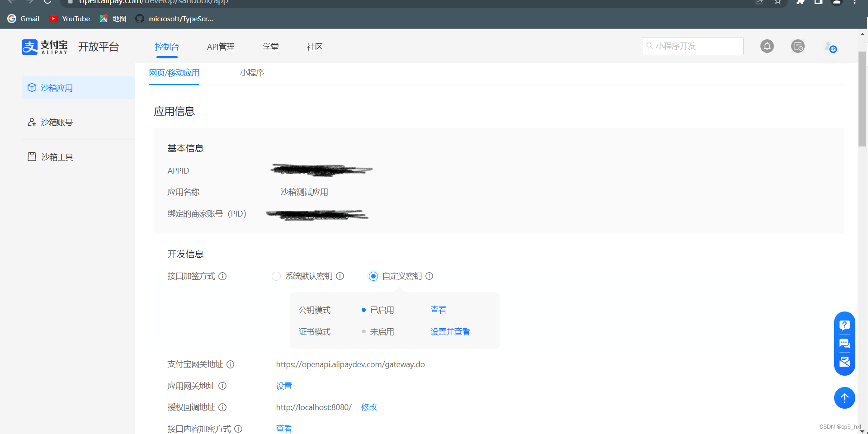The image size is (868, 434).
Task: Click the scrollbar up arrow
Action: 863,34
